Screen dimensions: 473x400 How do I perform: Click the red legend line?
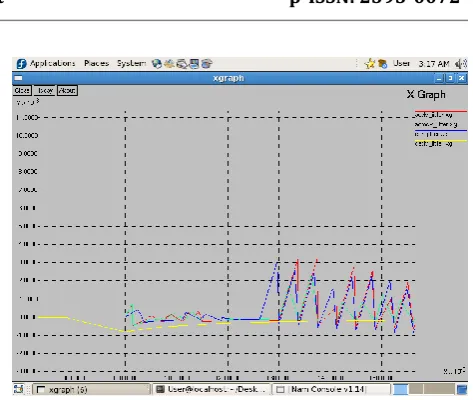(x=441, y=111)
